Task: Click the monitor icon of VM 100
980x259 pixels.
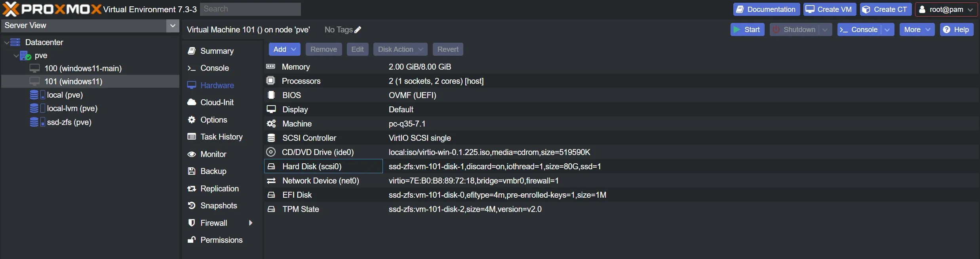Action: 35,68
